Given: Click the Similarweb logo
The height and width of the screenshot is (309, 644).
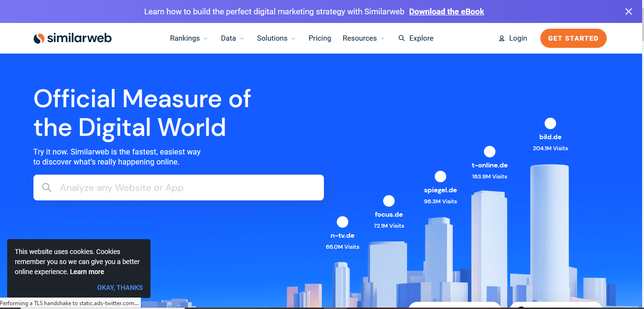Looking at the screenshot, I should (73, 38).
